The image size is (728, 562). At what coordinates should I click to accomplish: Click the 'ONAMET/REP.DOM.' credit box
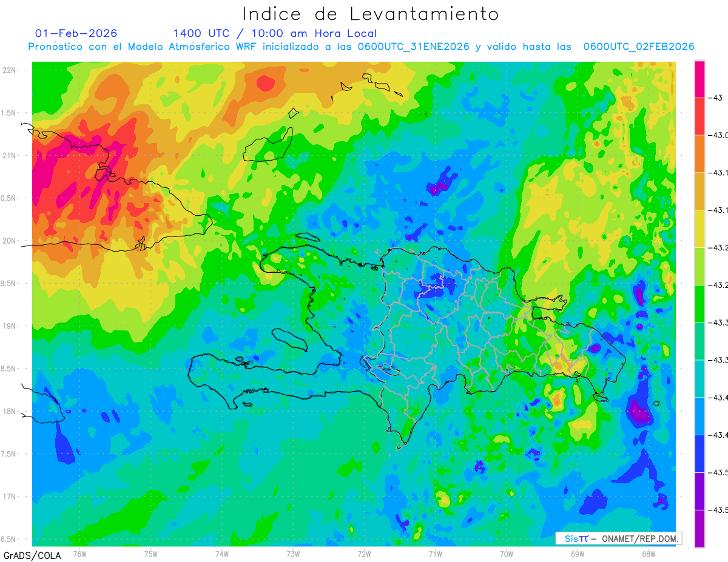618,538
